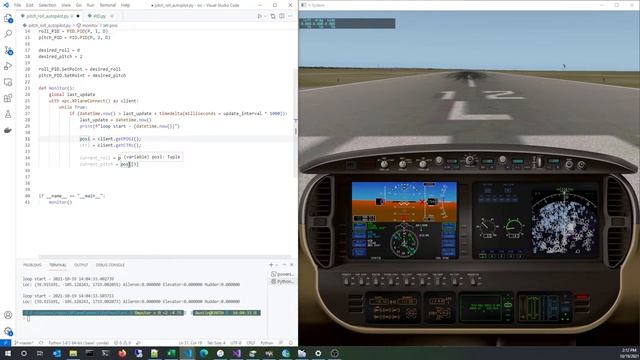Switch to the Output panel tab

click(x=81, y=265)
